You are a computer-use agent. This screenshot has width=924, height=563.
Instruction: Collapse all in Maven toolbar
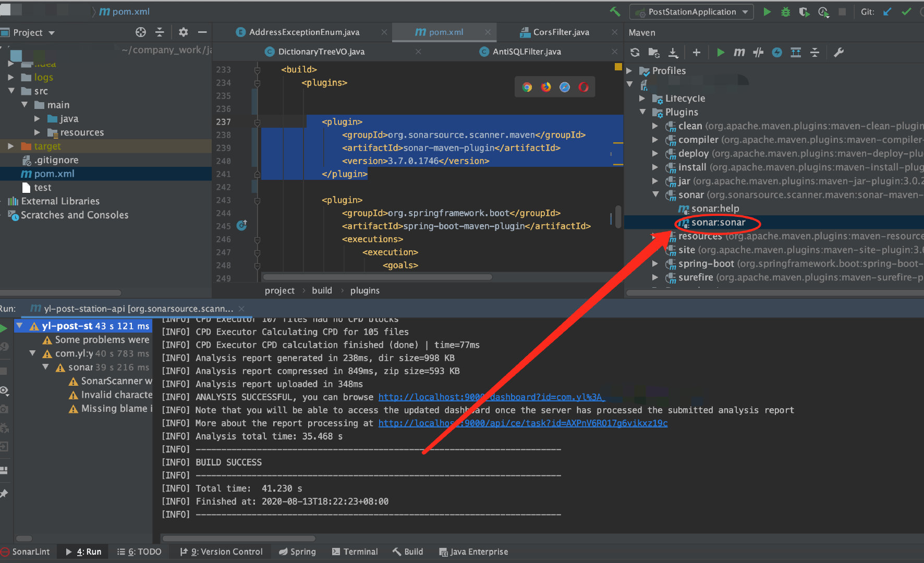814,52
